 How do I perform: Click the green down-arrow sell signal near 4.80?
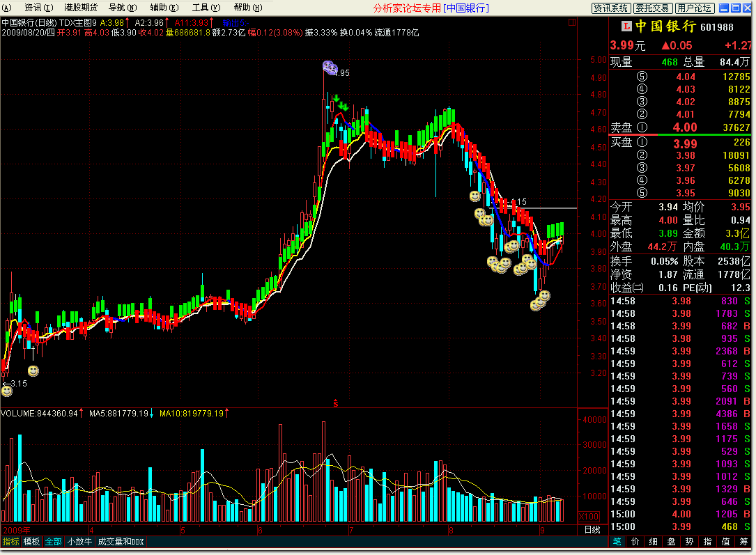point(337,99)
